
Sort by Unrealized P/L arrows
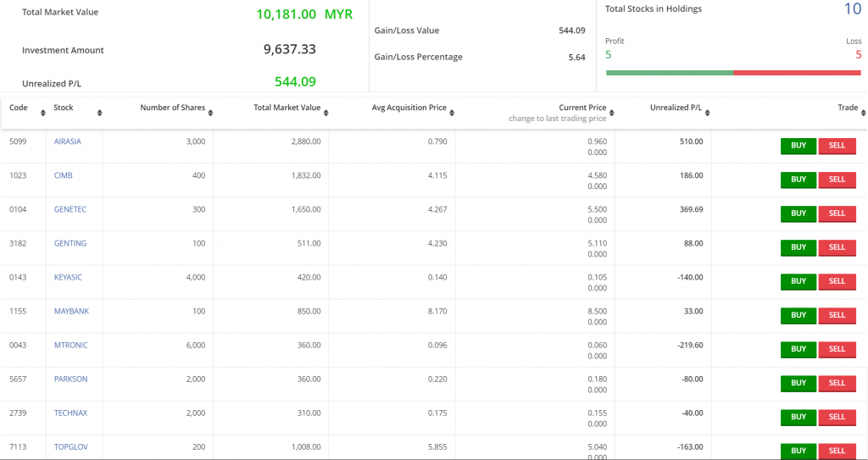click(x=708, y=113)
